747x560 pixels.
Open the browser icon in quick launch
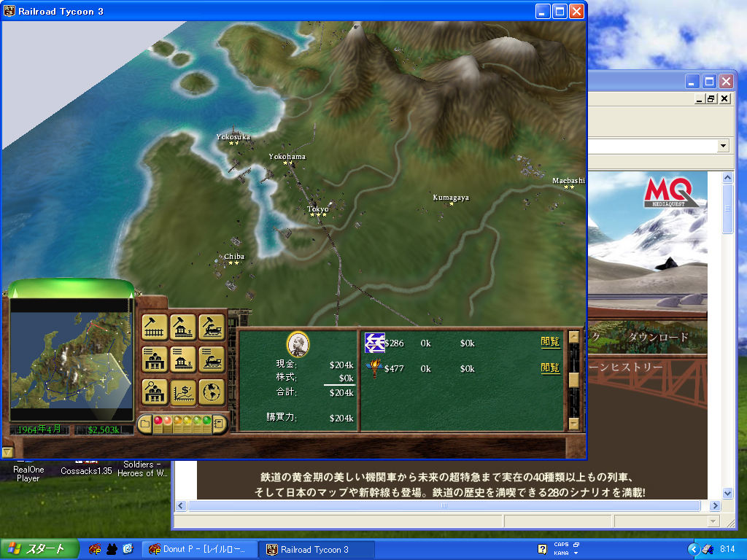[x=128, y=549]
